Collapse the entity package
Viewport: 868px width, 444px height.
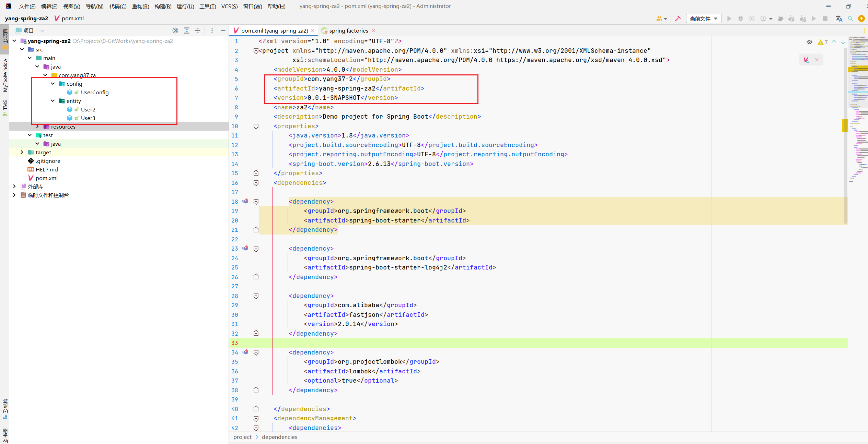point(53,101)
